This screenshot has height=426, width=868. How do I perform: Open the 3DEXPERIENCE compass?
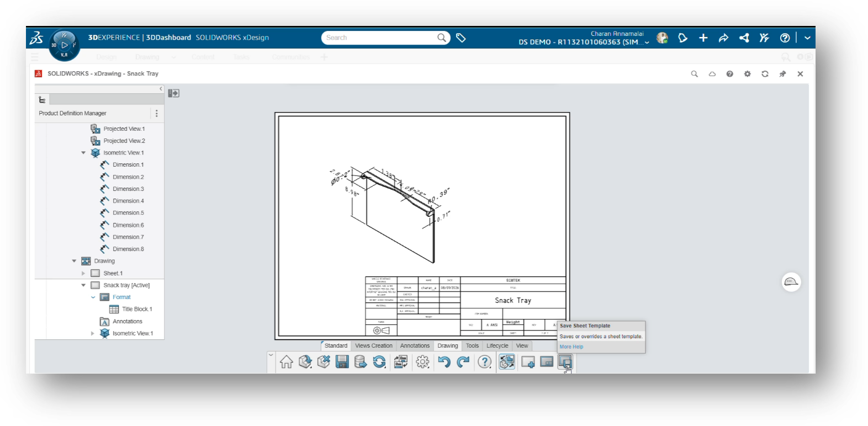point(64,45)
